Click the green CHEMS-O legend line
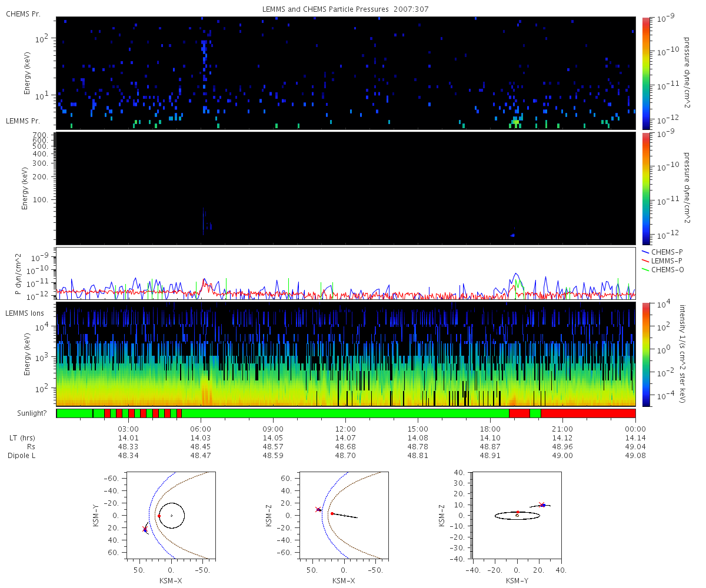Screen dimensions: 706x588 [646, 269]
